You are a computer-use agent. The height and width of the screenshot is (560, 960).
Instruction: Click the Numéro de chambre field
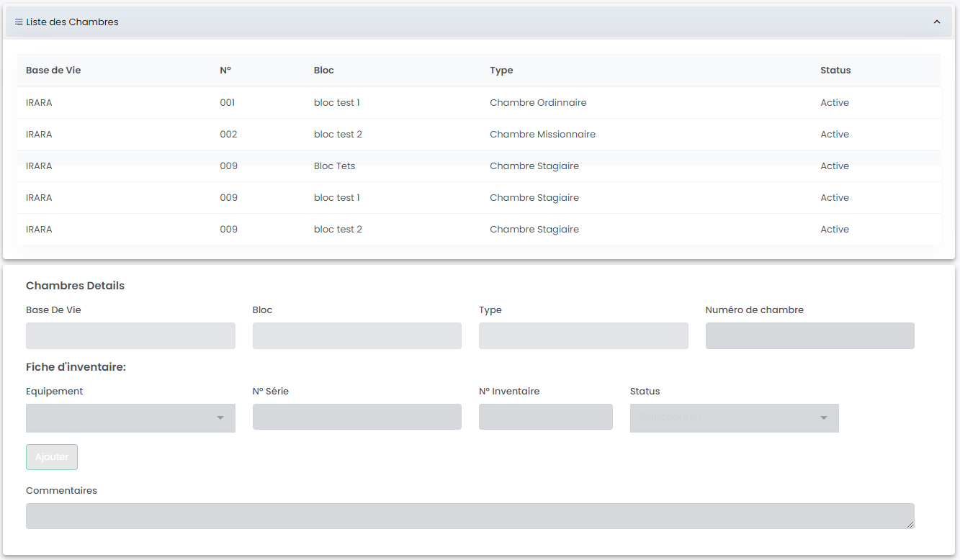click(x=809, y=336)
